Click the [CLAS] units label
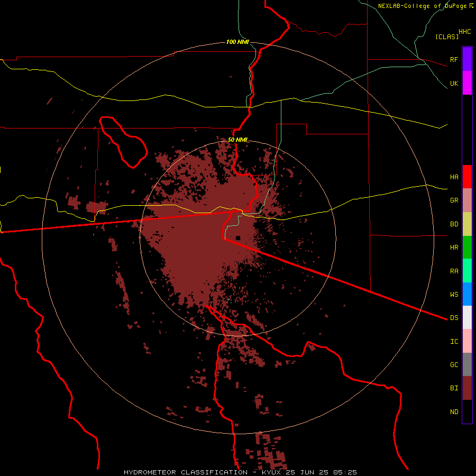Image resolution: width=476 pixels, height=476 pixels. point(447,36)
